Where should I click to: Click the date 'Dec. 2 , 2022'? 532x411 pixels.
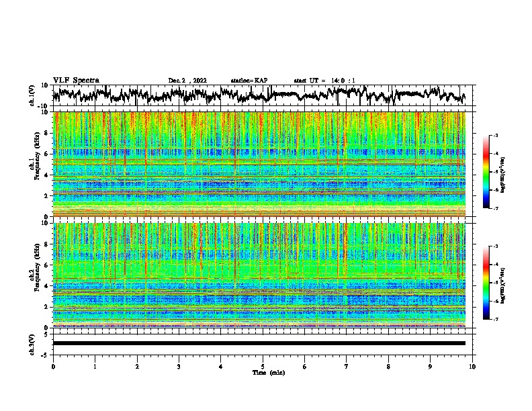[187, 81]
